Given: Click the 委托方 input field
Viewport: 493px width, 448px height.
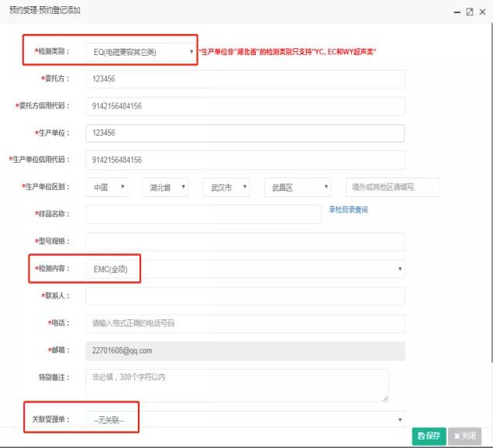Looking at the screenshot, I should 245,79.
